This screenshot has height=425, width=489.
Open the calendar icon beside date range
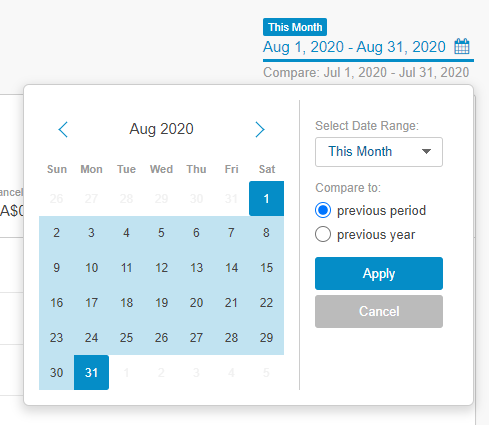pos(462,46)
